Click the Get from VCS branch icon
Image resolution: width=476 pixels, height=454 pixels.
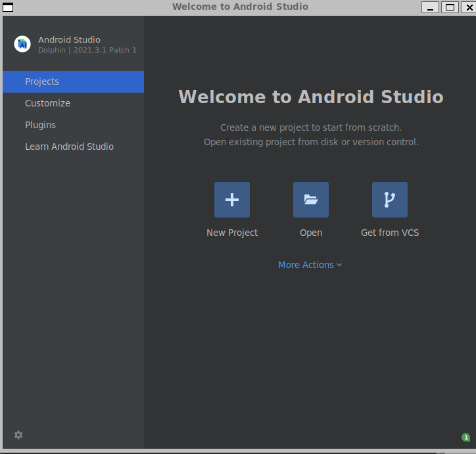[390, 200]
